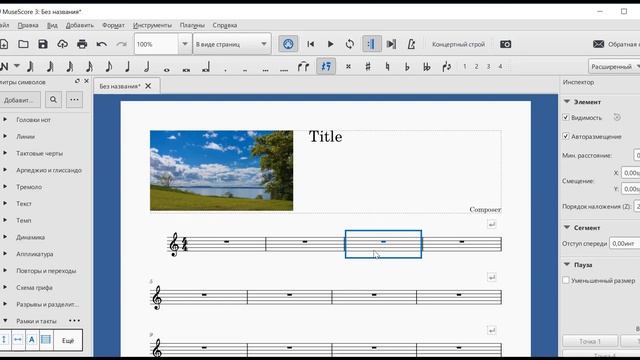Close the Без названия* score tab

(148, 86)
